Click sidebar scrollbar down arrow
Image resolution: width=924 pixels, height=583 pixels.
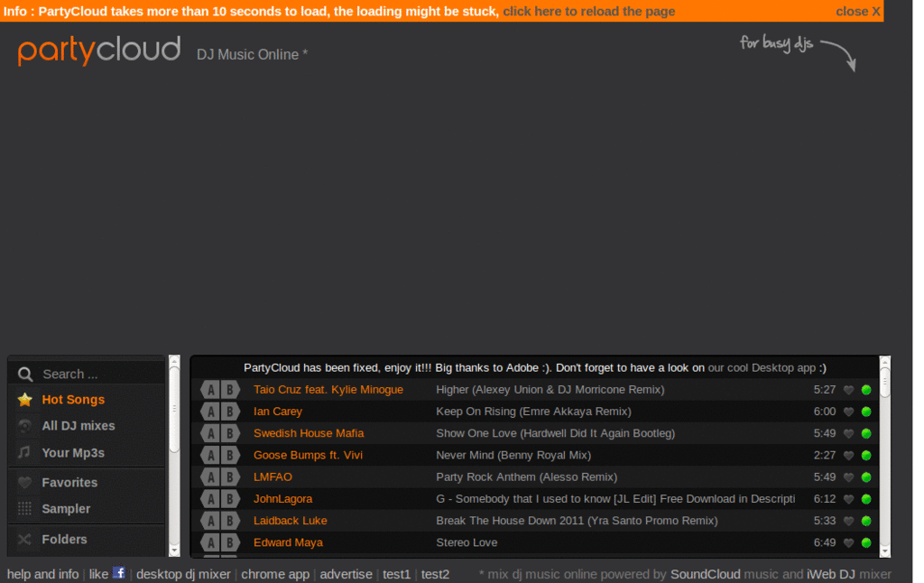coord(174,551)
